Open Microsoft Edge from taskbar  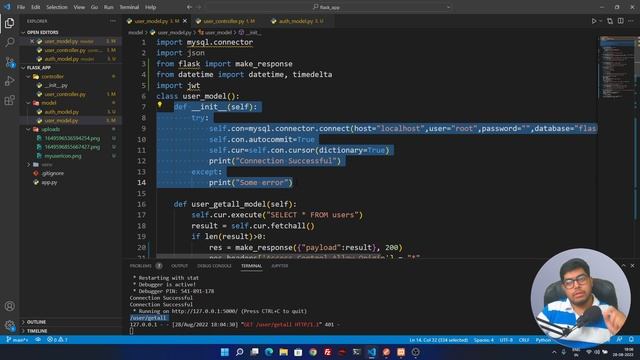269,352
